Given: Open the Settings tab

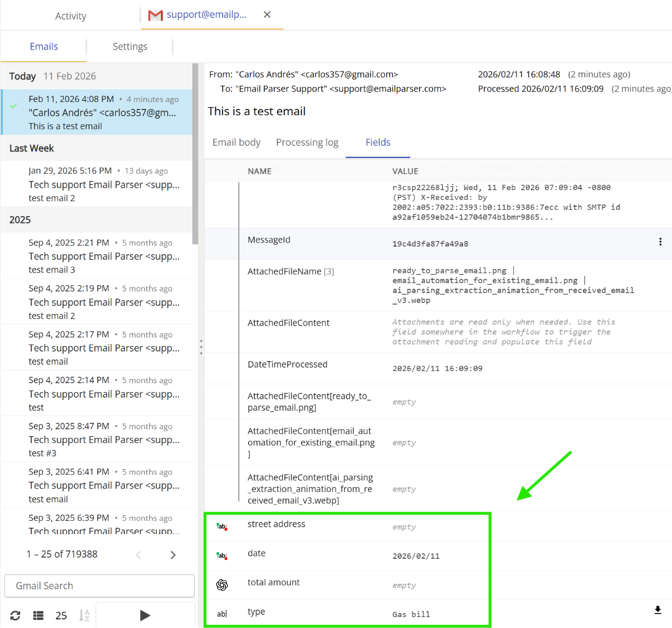Looking at the screenshot, I should 130,46.
